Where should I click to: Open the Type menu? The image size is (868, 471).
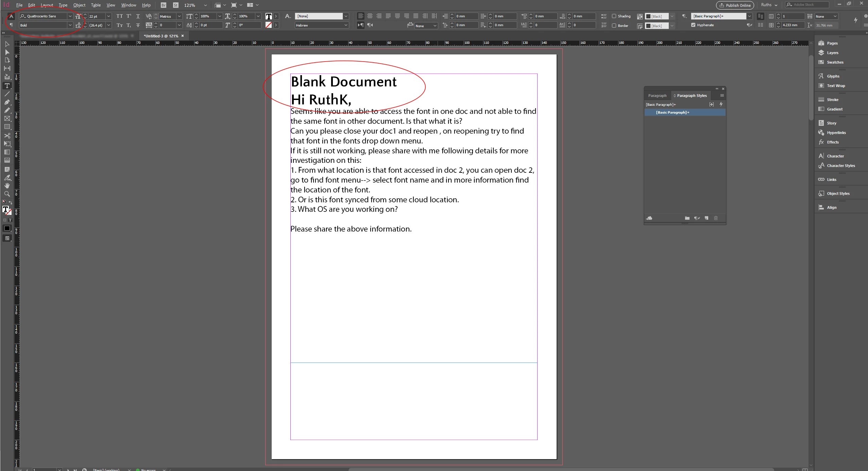[63, 5]
